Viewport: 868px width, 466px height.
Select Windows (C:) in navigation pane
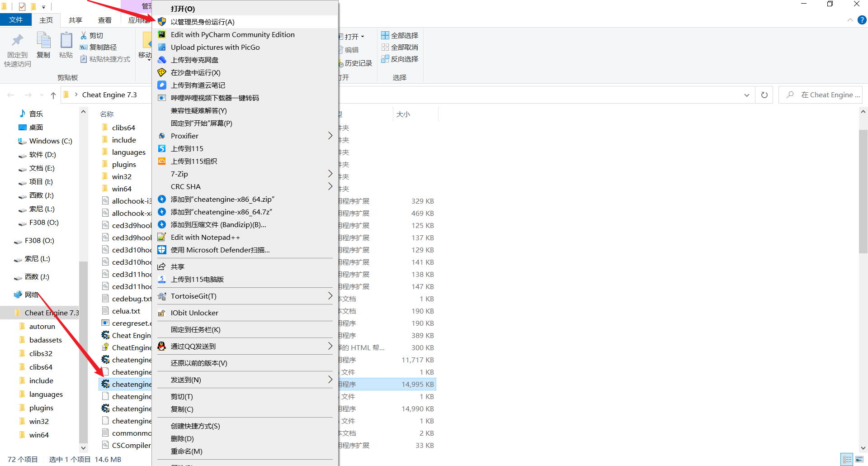pos(45,141)
